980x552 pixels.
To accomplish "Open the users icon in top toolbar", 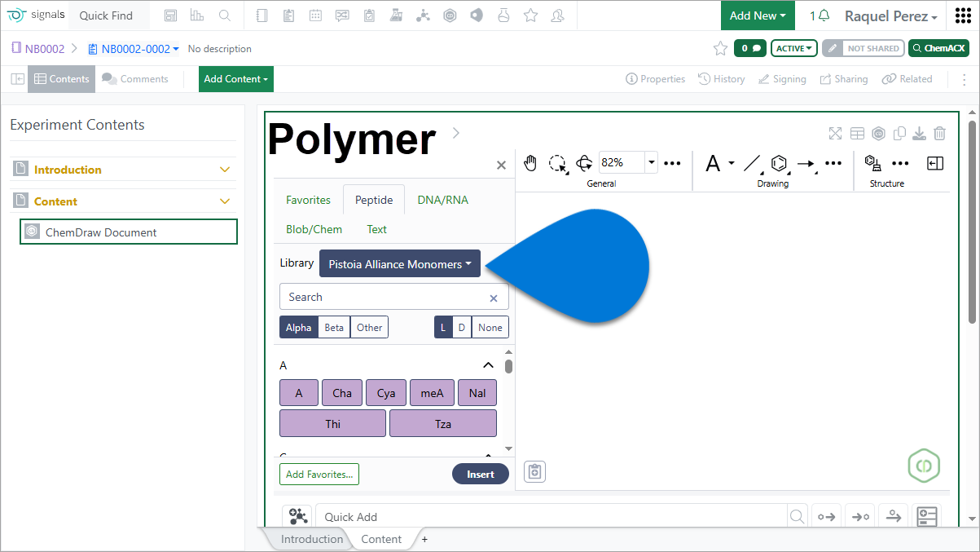I will click(557, 15).
